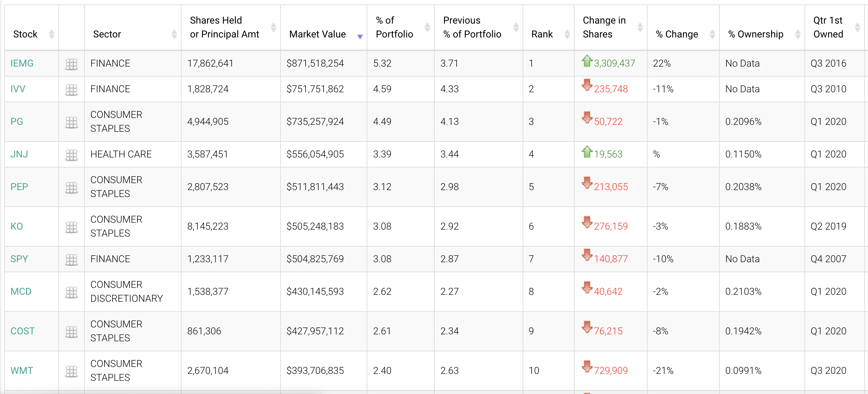Click the grid icon in SPY row

pos(71,259)
